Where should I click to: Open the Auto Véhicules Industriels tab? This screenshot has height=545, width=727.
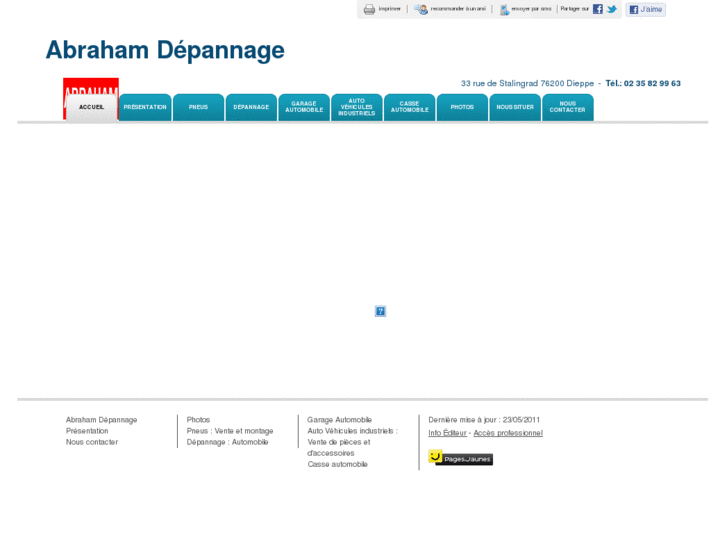(x=357, y=107)
